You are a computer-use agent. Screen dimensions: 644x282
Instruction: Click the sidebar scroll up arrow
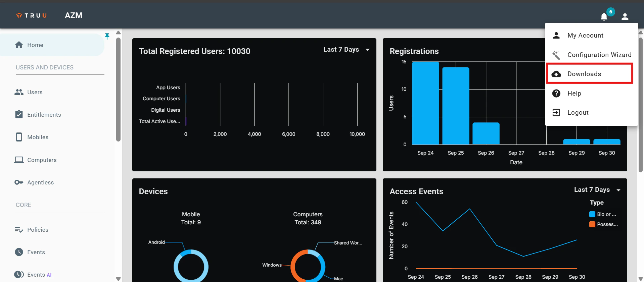118,33
